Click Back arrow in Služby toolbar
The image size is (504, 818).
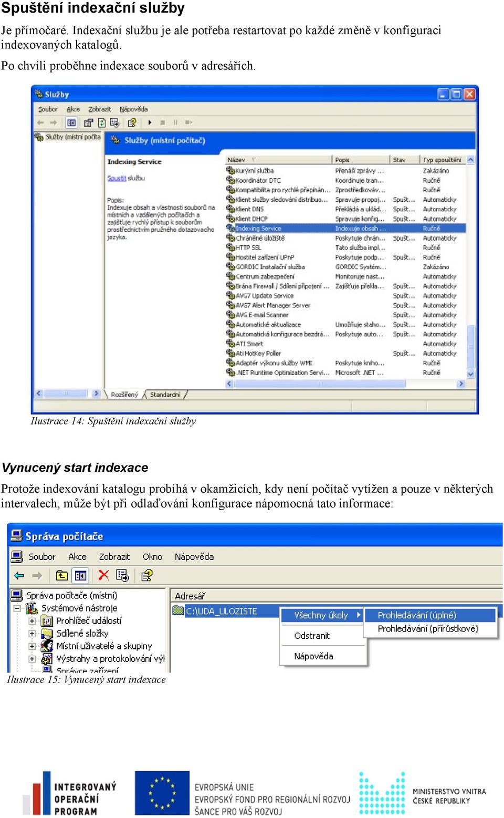click(x=40, y=122)
